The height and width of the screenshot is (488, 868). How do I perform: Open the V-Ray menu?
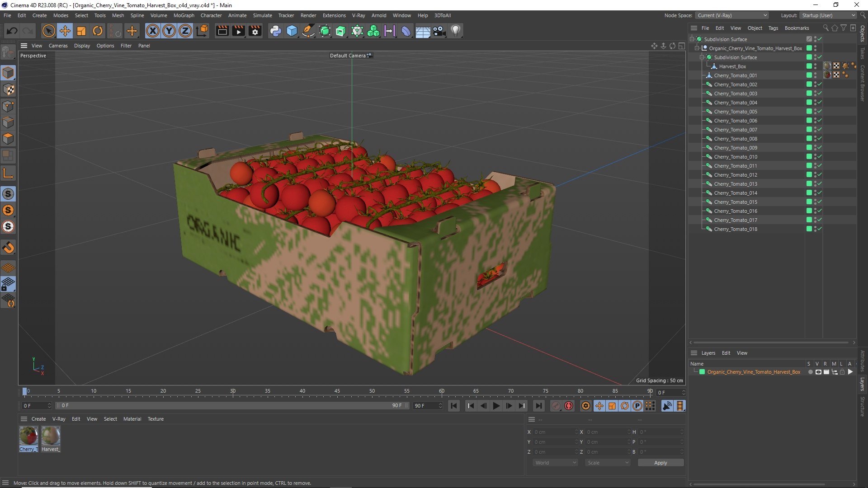pos(359,15)
